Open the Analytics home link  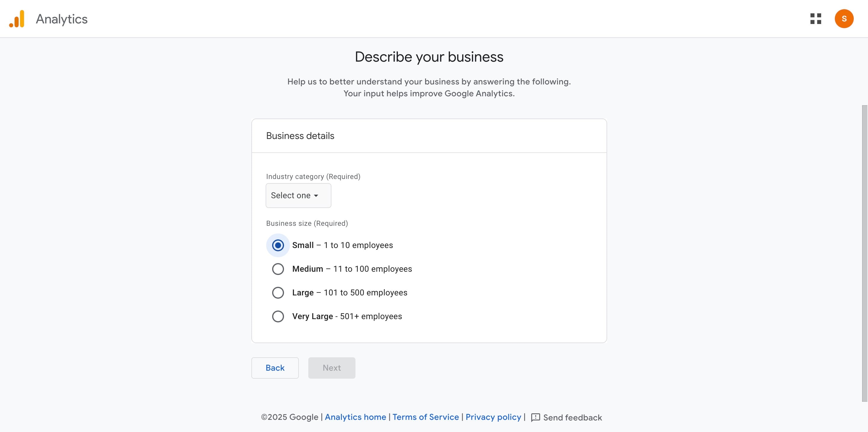[x=355, y=417]
